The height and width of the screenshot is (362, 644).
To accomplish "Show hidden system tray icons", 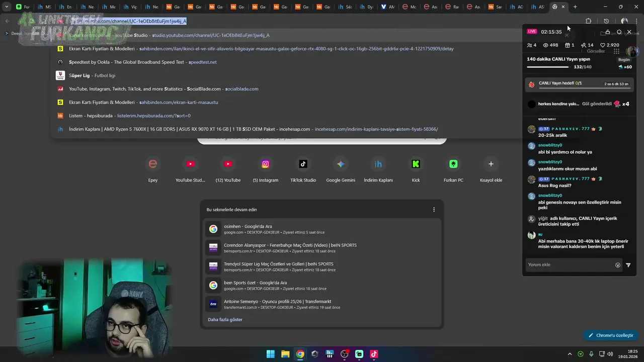I will click(570, 354).
